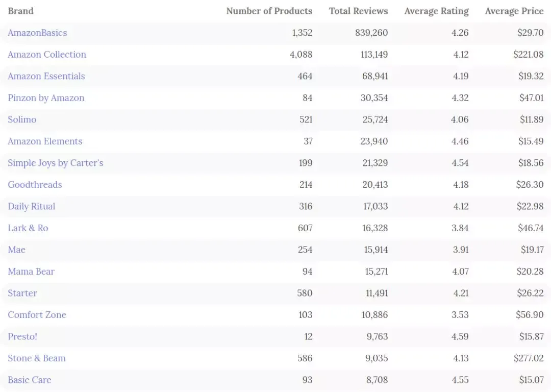Open the Daily Ritual brand link
Image resolution: width=551 pixels, height=392 pixels.
tap(32, 206)
